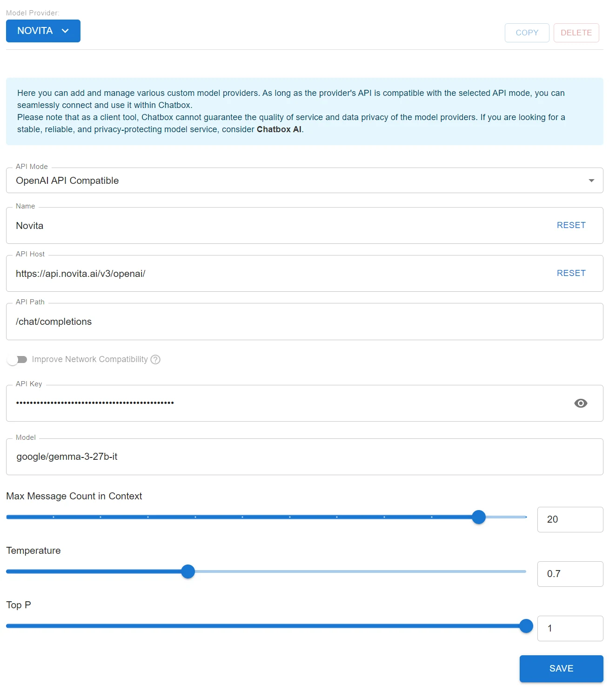The image size is (616, 699).
Task: Reveal the API key with the eye icon
Action: [x=581, y=403]
